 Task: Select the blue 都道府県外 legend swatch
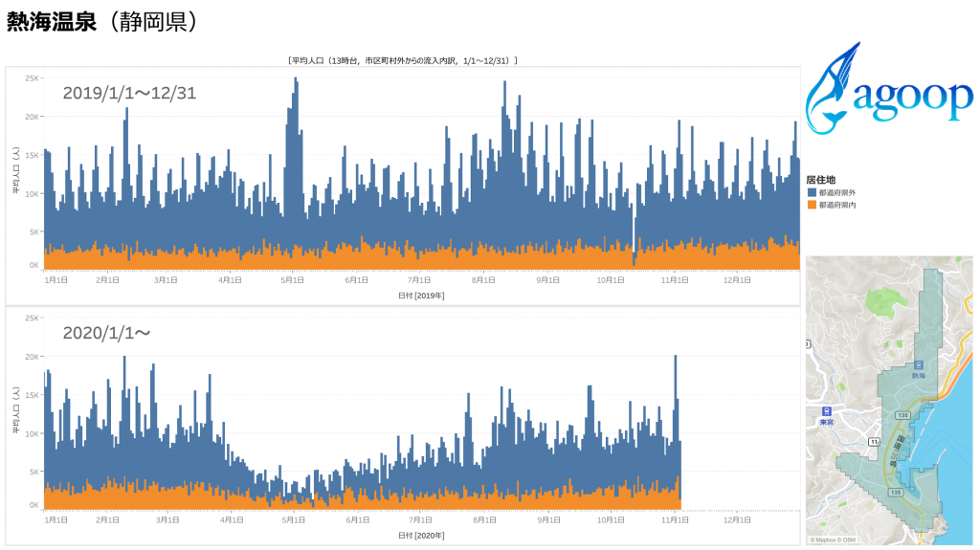point(812,192)
